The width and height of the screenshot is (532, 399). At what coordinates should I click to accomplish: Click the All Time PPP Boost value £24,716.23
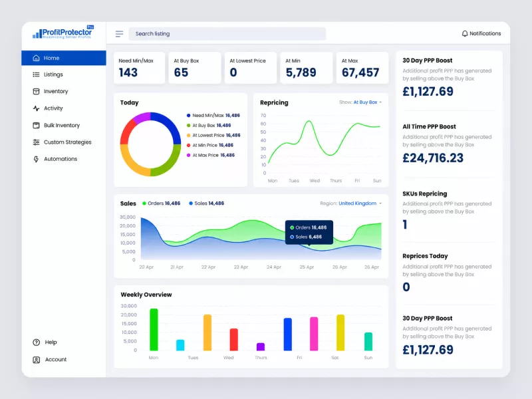[x=433, y=158]
